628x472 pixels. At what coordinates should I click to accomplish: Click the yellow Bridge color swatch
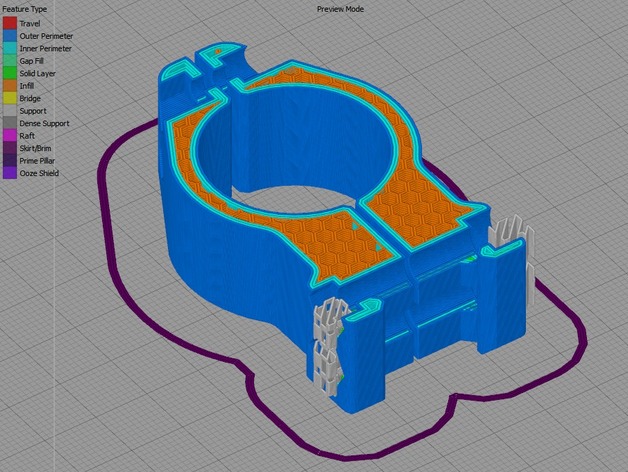(10, 98)
